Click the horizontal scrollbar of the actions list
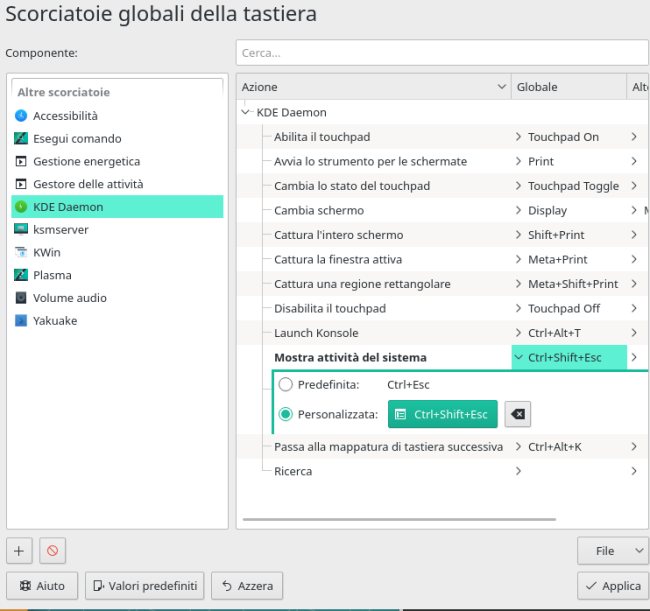This screenshot has width=650, height=611. coord(399,519)
